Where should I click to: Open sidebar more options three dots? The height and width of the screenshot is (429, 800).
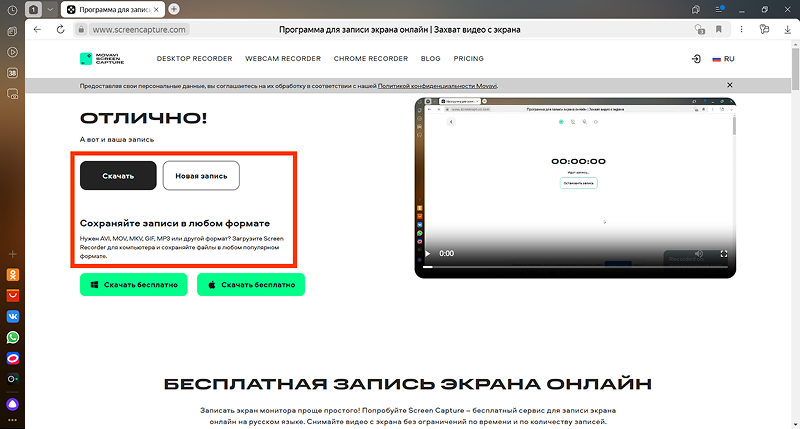13,420
